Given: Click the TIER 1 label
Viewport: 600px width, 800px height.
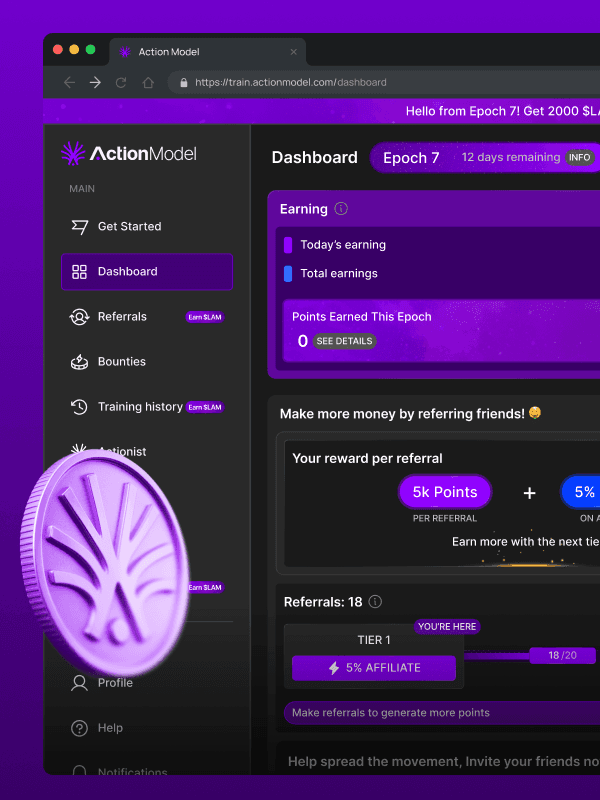Looking at the screenshot, I should [x=373, y=640].
